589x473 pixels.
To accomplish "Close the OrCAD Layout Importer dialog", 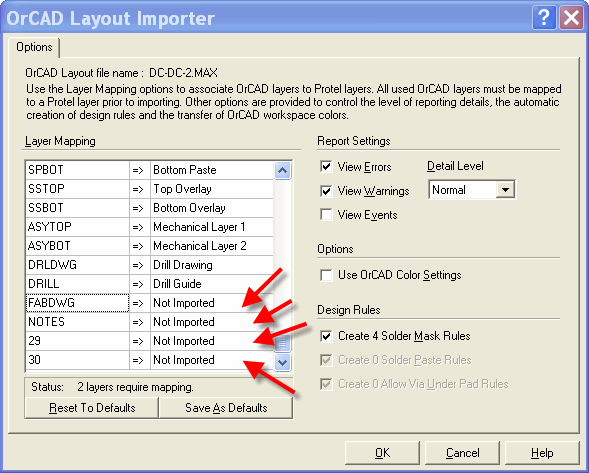I will tap(571, 17).
